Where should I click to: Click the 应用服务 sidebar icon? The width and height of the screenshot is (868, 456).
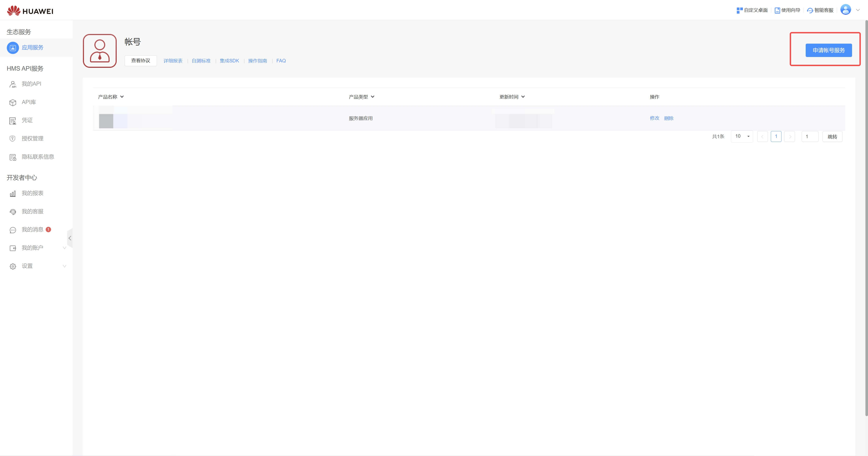coord(13,48)
